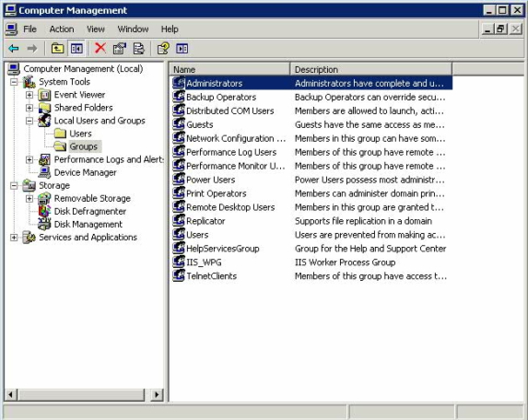The image size is (528, 420).
Task: Select the Users group in list
Action: pyautogui.click(x=197, y=235)
